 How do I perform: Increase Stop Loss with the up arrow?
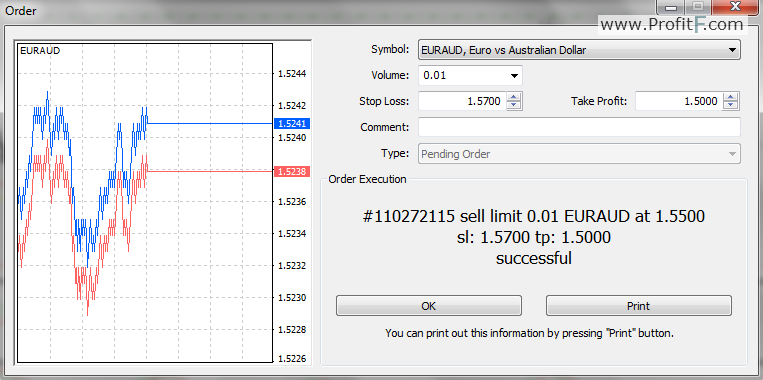(514, 97)
